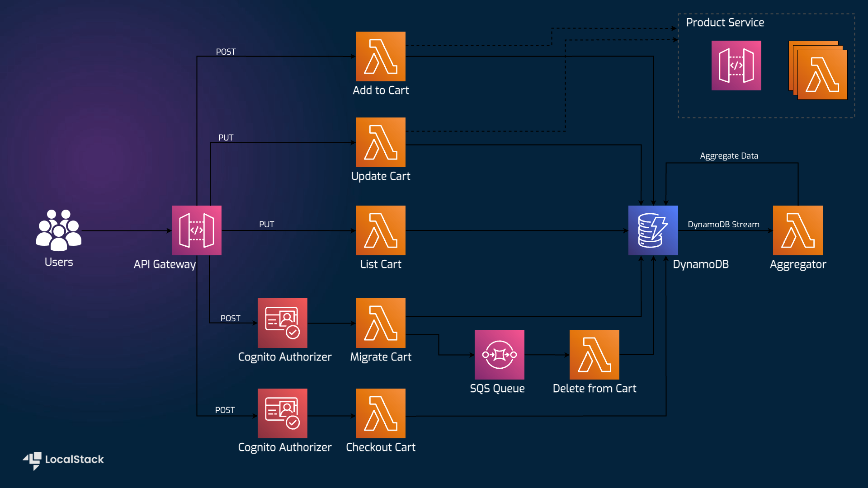868x488 pixels.
Task: Select the API Gateway icon
Action: (196, 230)
